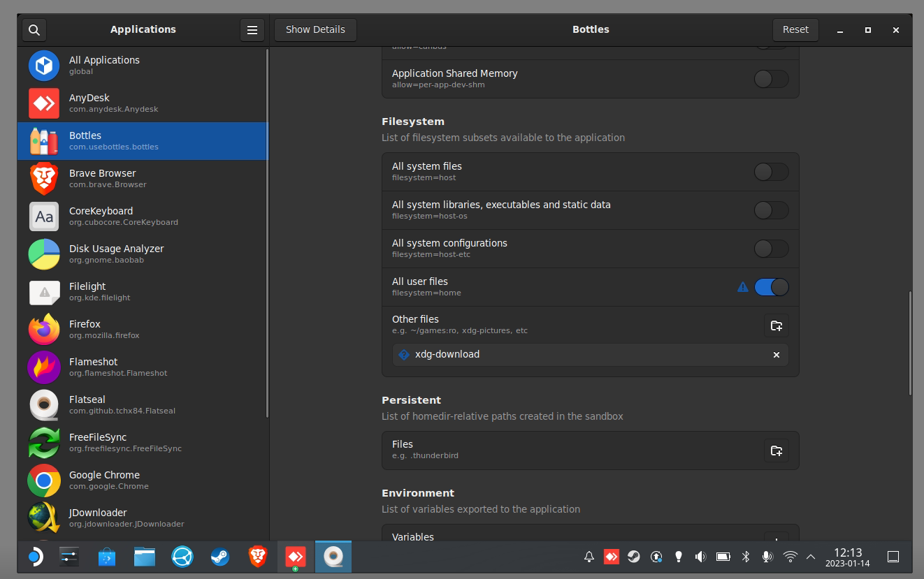This screenshot has width=924, height=579.
Task: Click the question icon next to xdg-download
Action: pyautogui.click(x=404, y=355)
